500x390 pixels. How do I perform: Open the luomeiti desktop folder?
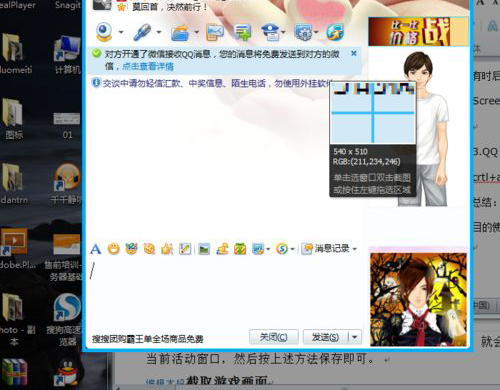[x=14, y=53]
